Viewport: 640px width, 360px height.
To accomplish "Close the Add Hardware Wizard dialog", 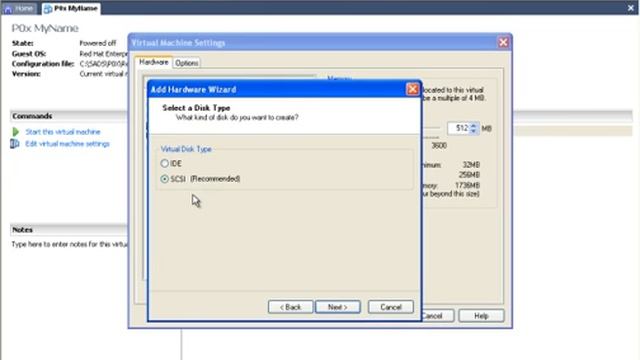I will (x=412, y=89).
